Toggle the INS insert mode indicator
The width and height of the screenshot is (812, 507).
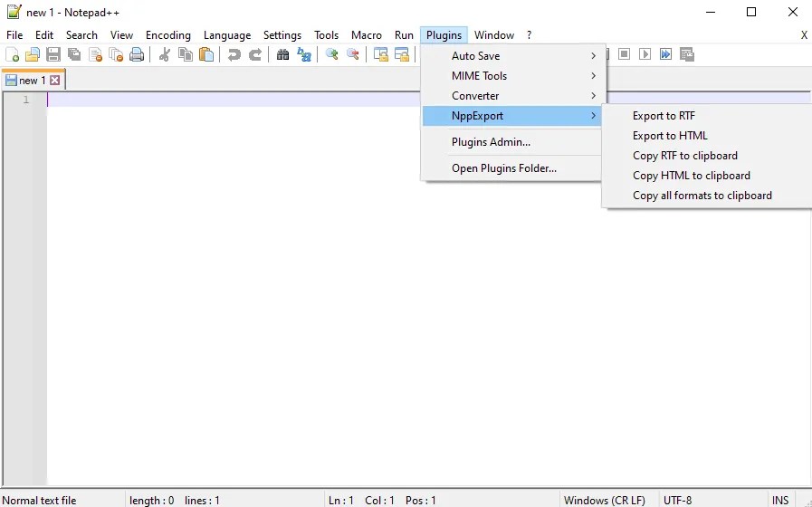(780, 501)
